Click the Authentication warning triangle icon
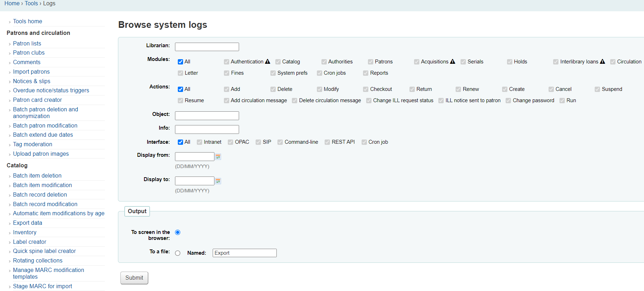Image resolution: width=644 pixels, height=291 pixels. pyautogui.click(x=268, y=62)
